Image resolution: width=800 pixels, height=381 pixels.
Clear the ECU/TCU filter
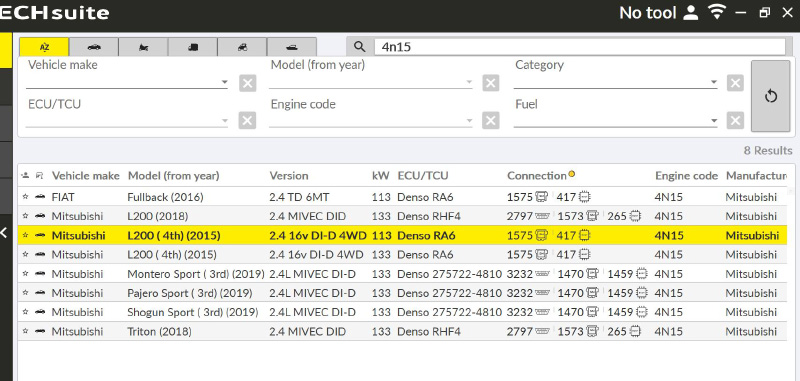(247, 121)
